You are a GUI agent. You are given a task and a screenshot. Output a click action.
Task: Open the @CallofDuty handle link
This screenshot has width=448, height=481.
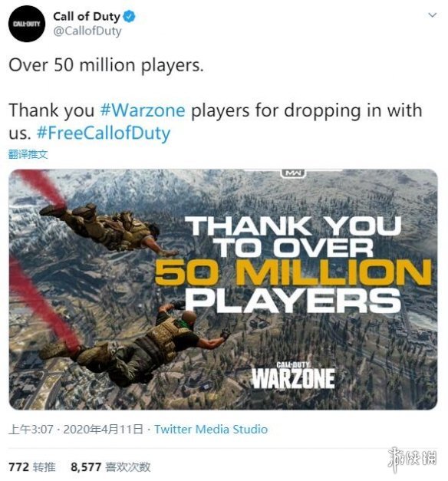click(x=87, y=31)
